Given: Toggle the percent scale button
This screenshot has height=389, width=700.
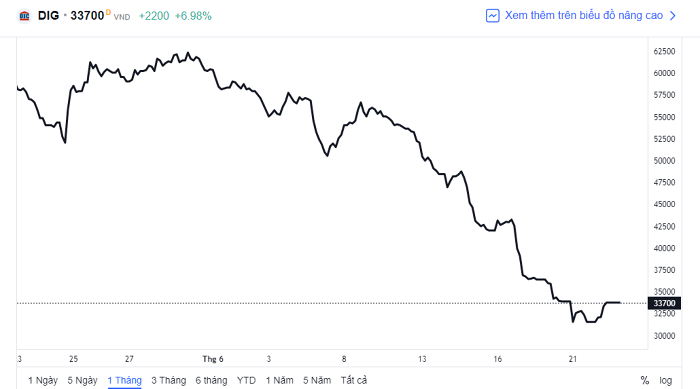Looking at the screenshot, I should [x=644, y=380].
